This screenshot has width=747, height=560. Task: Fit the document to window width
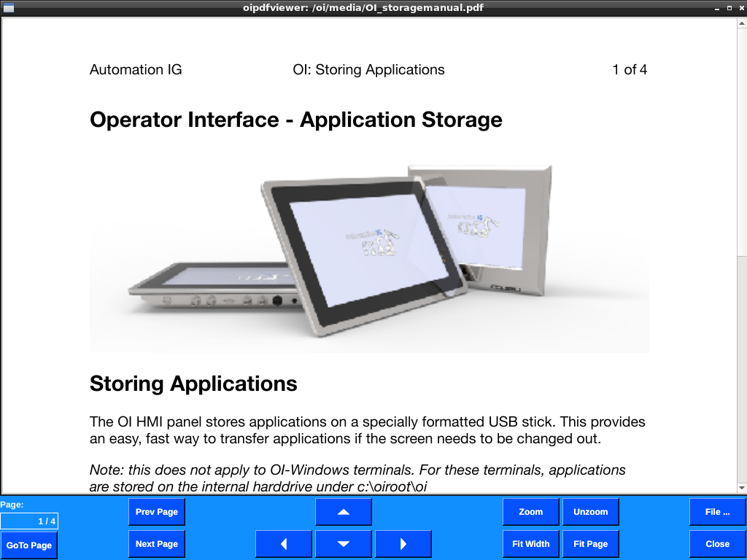point(530,544)
